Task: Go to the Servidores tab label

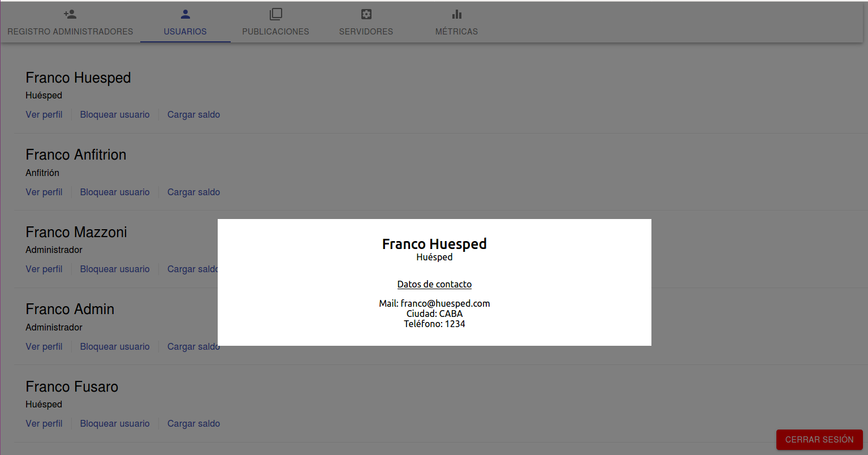Action: click(x=366, y=32)
